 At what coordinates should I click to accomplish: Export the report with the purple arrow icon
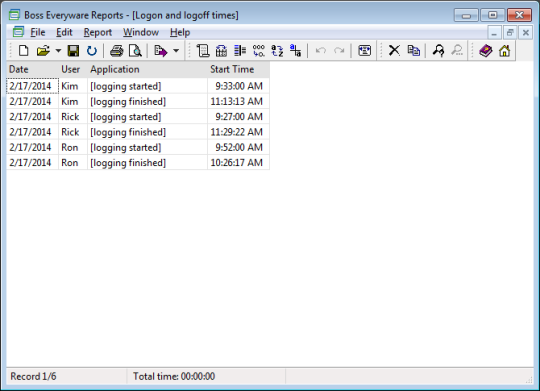tap(160, 51)
